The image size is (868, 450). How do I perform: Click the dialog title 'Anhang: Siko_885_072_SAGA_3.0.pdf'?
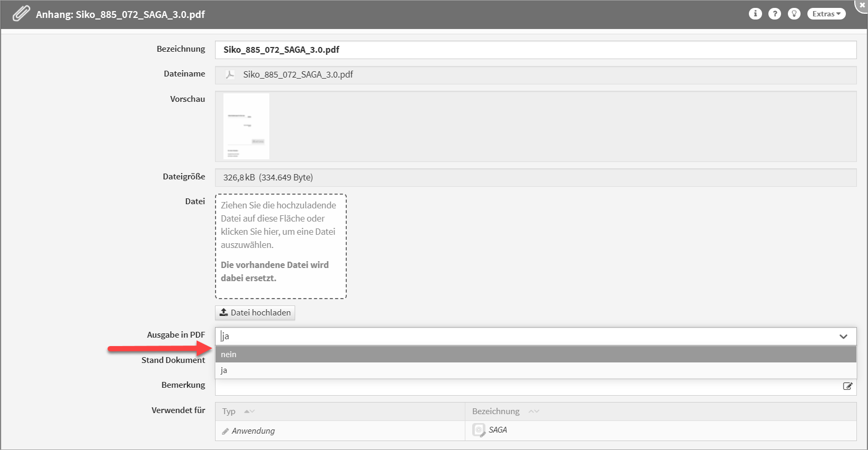click(120, 14)
